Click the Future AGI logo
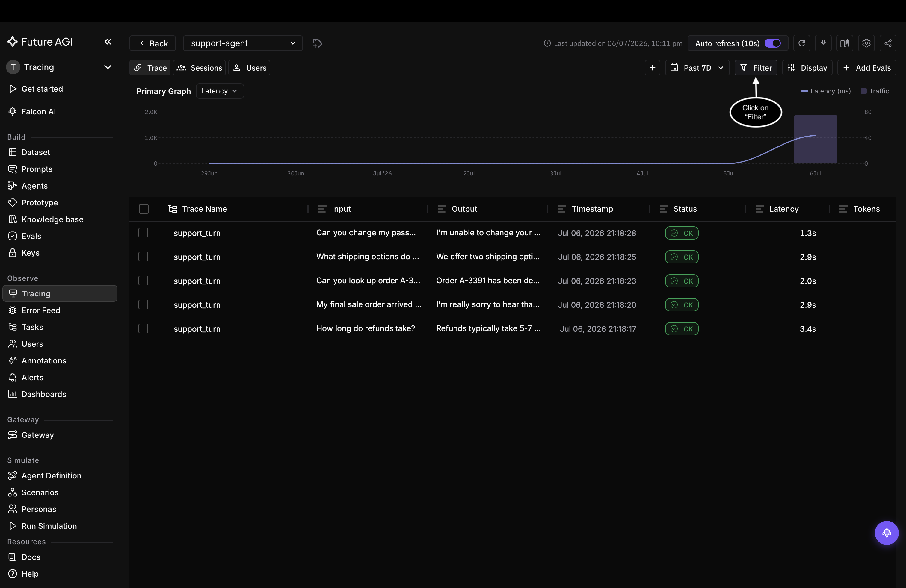The image size is (906, 588). pos(40,41)
